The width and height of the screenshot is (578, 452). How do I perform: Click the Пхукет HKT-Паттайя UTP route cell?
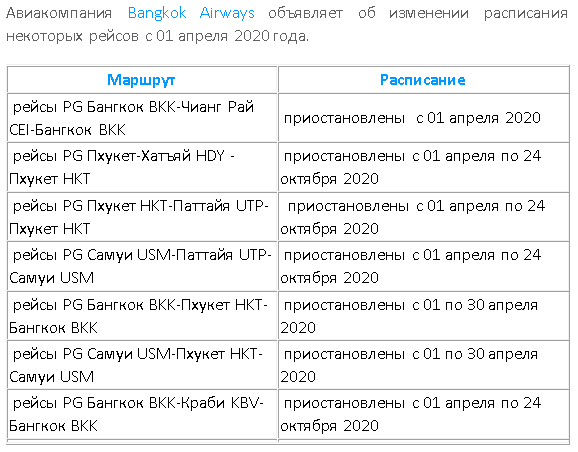142,217
